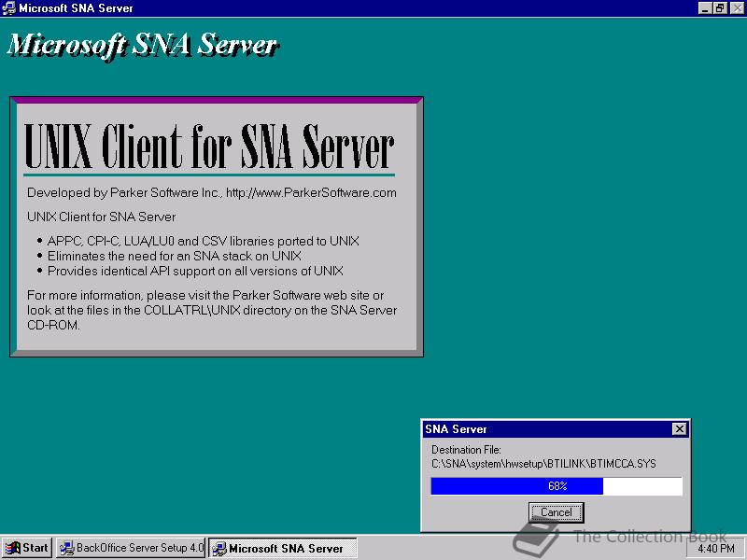Image resolution: width=747 pixels, height=560 pixels.
Task: Select the Microsoft SNA Server taskbar button
Action: pyautogui.click(x=283, y=548)
